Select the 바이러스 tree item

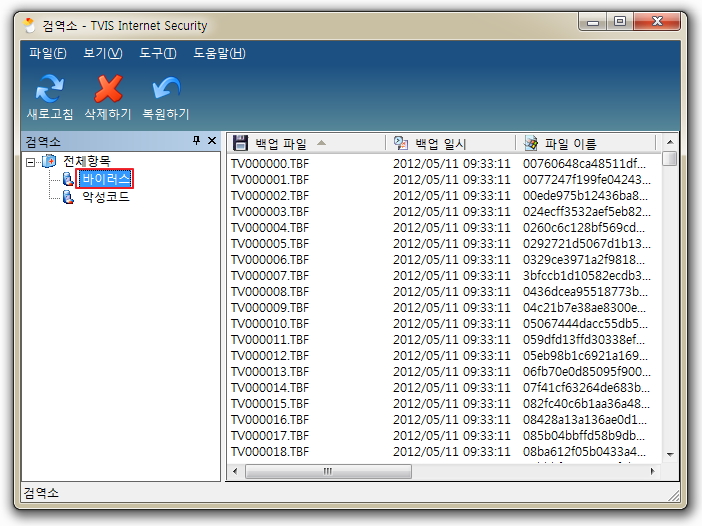point(105,179)
